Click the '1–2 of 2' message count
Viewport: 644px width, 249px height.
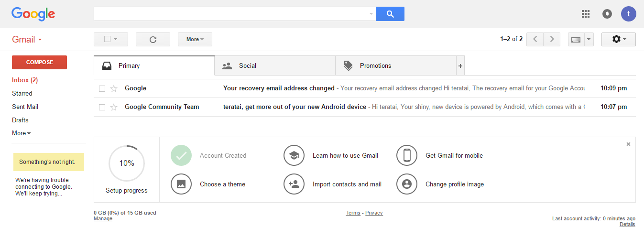[x=511, y=39]
